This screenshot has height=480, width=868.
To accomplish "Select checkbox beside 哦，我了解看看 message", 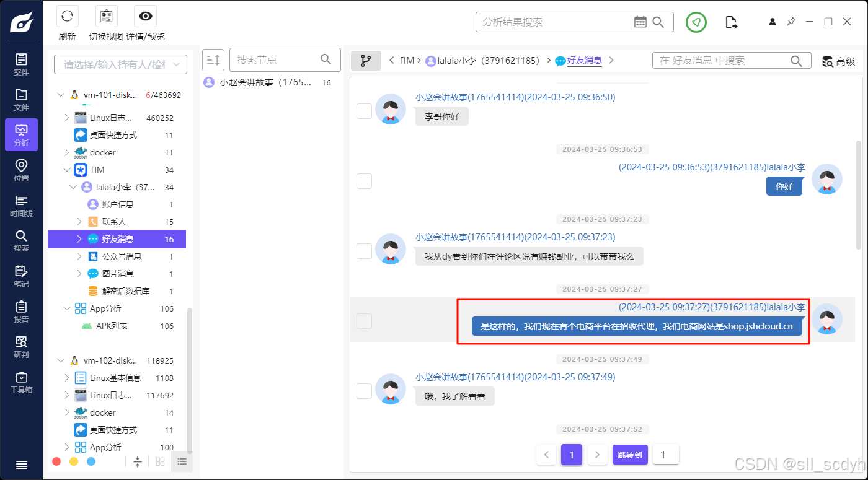I will (x=364, y=391).
